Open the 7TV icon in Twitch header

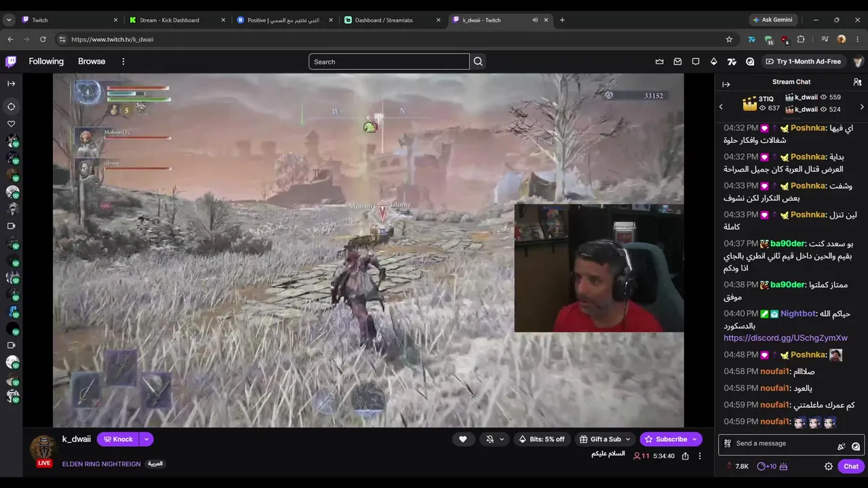(x=732, y=62)
